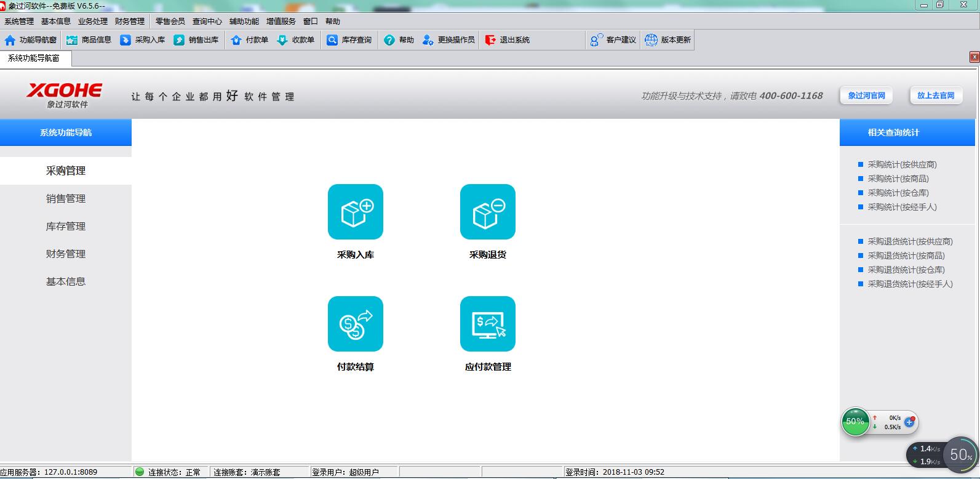
Task: Open the 系统管理 menu
Action: click(19, 21)
